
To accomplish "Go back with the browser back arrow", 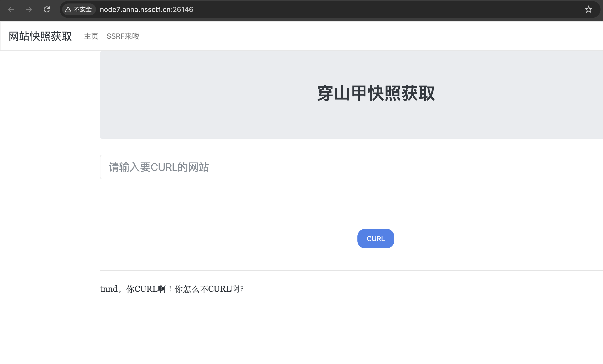I will (11, 9).
